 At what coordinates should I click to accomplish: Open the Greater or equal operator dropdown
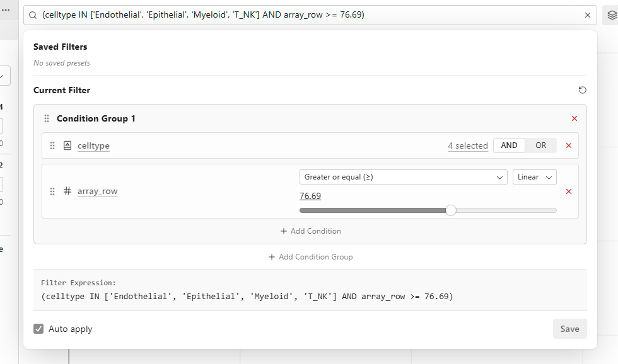pos(403,177)
